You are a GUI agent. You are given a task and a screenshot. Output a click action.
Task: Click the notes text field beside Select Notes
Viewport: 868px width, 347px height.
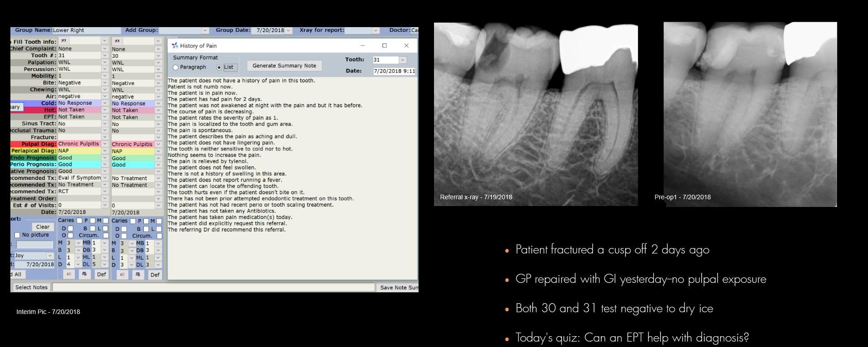(x=213, y=287)
